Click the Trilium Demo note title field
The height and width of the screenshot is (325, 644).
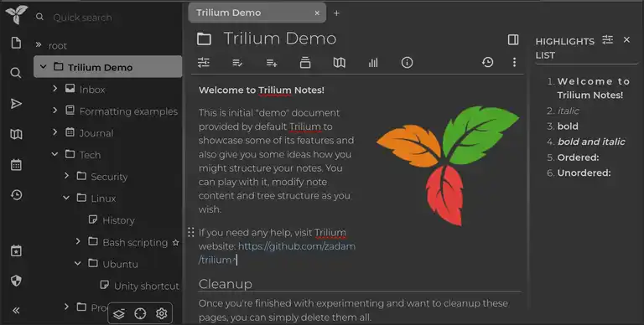280,39
